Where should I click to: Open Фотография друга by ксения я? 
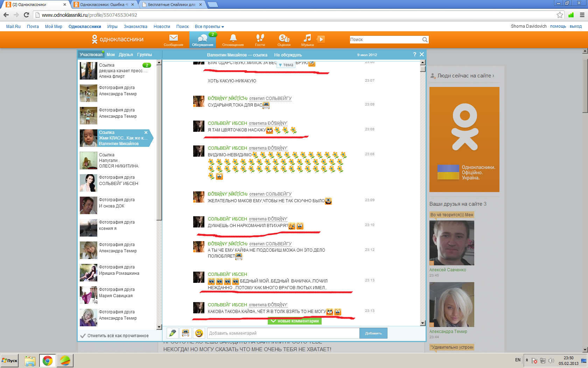[x=117, y=228]
